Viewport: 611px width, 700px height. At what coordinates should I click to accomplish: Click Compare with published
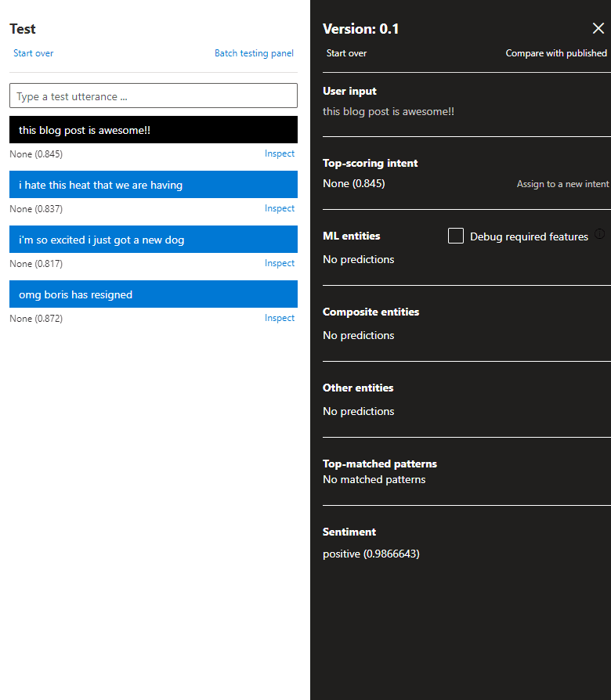click(556, 53)
